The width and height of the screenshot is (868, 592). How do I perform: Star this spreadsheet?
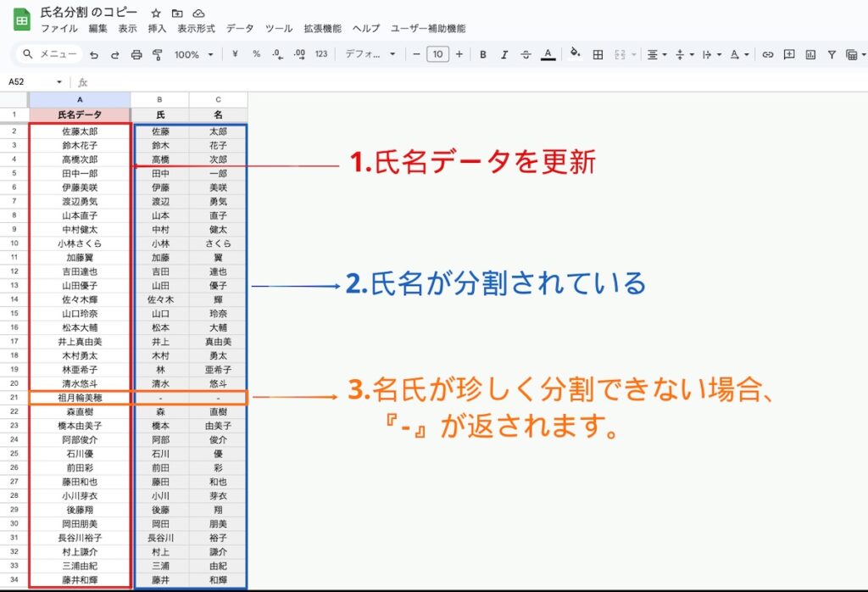pos(156,14)
